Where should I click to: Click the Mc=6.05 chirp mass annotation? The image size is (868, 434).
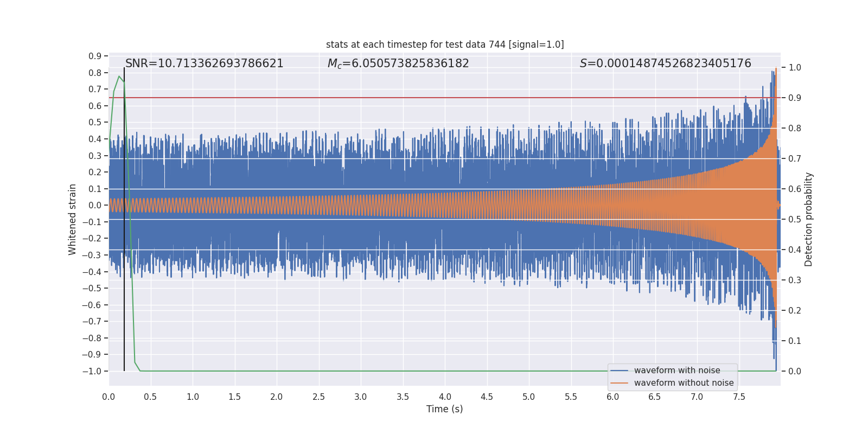(x=398, y=63)
